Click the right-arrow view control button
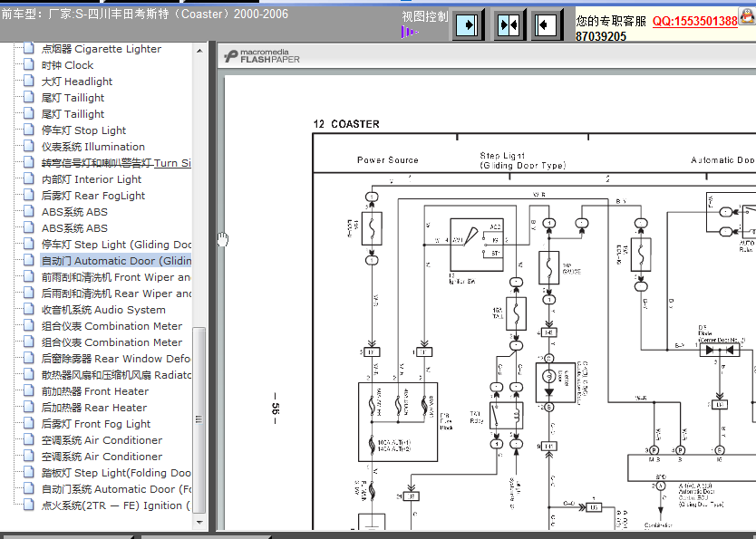The height and width of the screenshot is (539, 756). point(468,24)
